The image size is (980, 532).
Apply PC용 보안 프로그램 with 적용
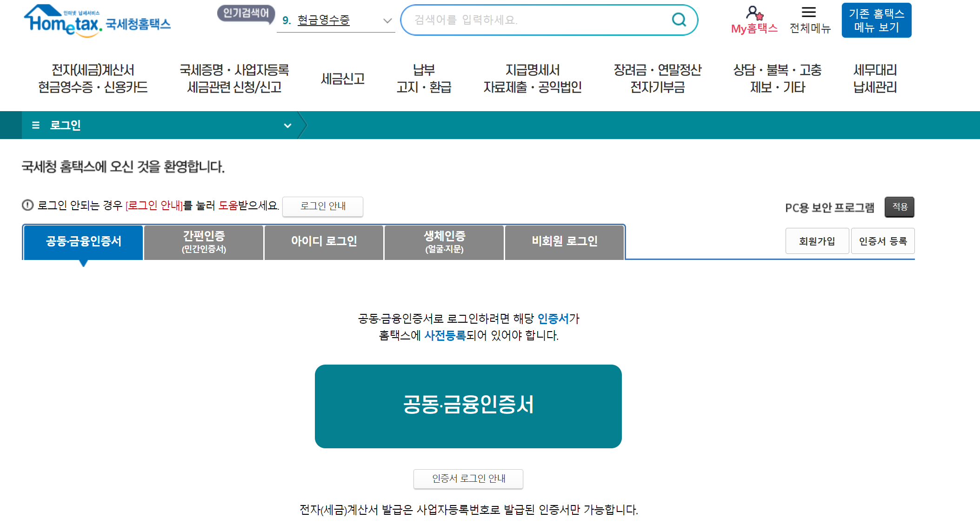899,207
